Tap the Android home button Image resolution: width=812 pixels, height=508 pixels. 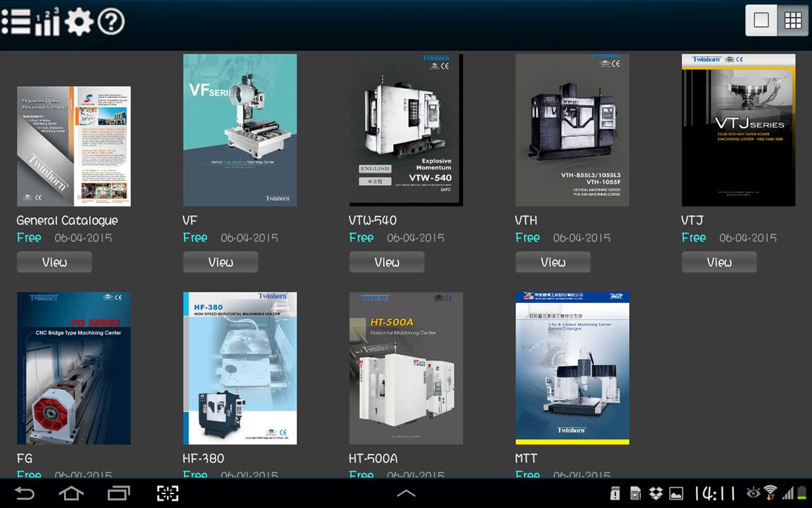pos(71,493)
